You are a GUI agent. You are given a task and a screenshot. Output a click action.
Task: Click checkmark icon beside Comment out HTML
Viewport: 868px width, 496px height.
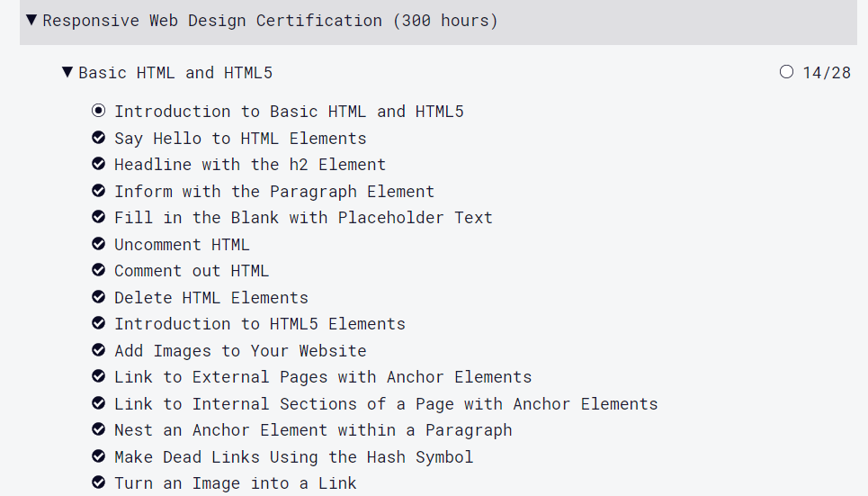[x=99, y=270]
